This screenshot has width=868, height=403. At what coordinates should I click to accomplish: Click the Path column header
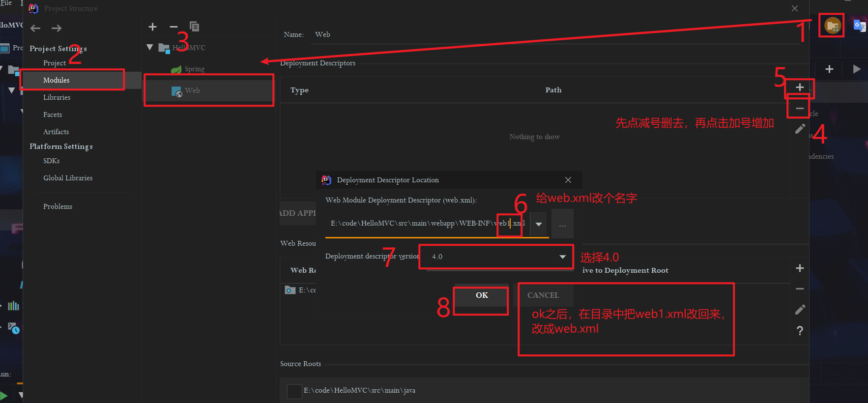pyautogui.click(x=553, y=90)
